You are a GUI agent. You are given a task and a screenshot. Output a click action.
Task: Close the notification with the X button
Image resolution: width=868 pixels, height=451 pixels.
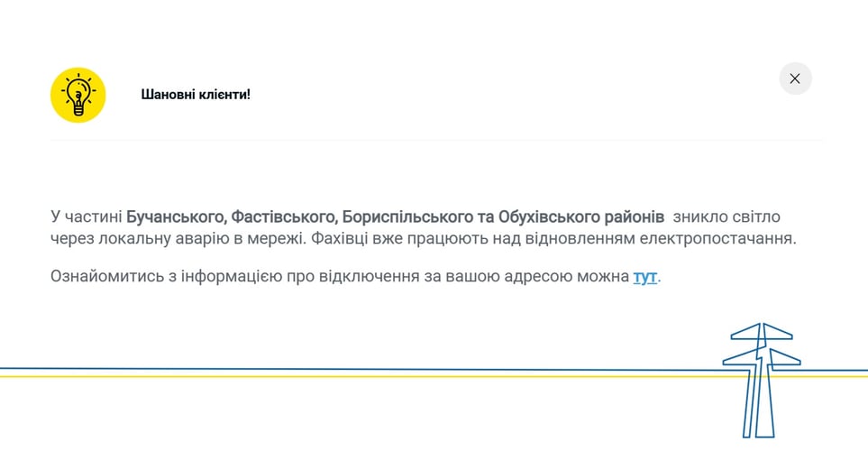(795, 78)
